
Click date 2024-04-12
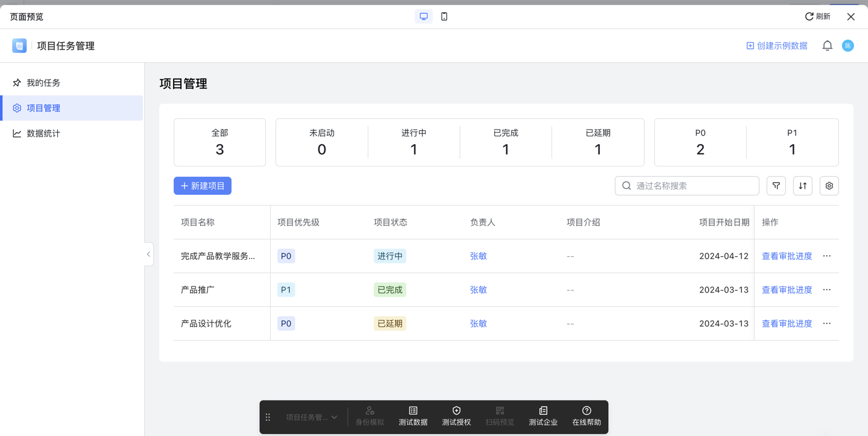(x=723, y=256)
